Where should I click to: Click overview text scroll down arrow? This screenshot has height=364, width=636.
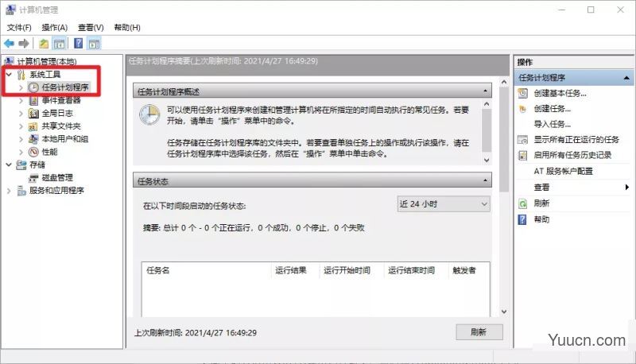coord(487,160)
